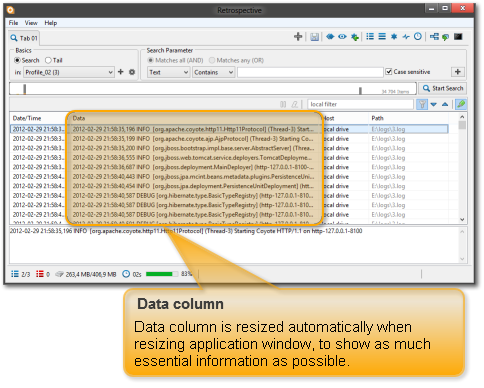Click the clock icon in status bar

coord(126,274)
